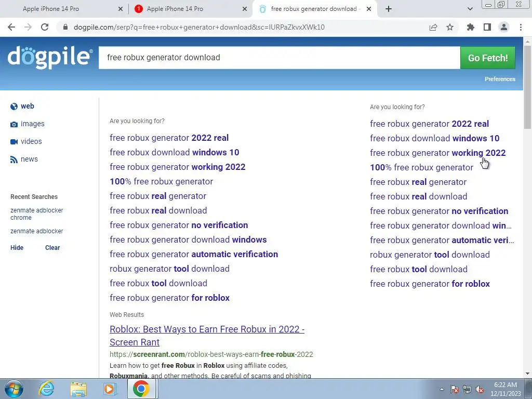Open left suggestion free robux generator no verification

click(x=179, y=225)
